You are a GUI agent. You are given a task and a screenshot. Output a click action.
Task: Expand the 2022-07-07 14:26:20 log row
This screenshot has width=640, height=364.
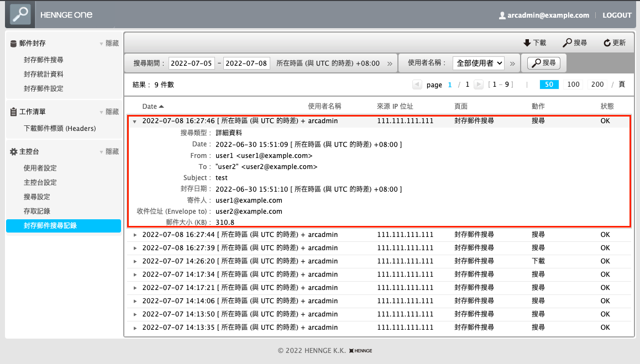135,261
